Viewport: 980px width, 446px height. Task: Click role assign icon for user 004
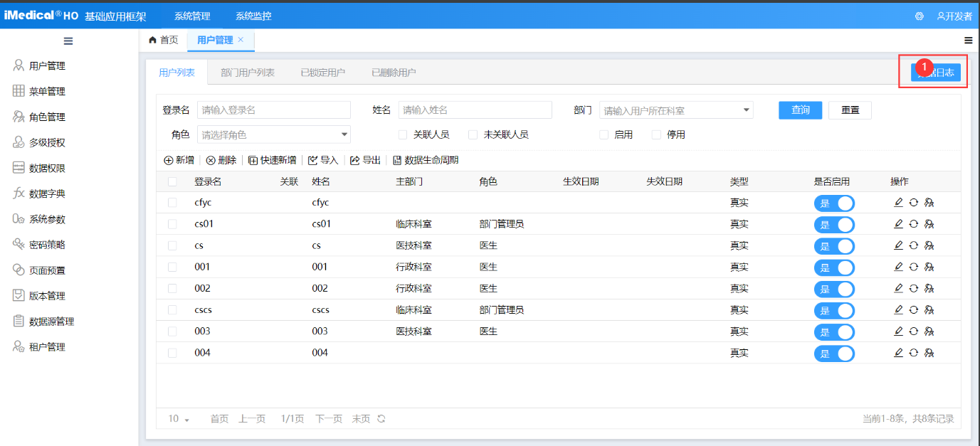(929, 353)
